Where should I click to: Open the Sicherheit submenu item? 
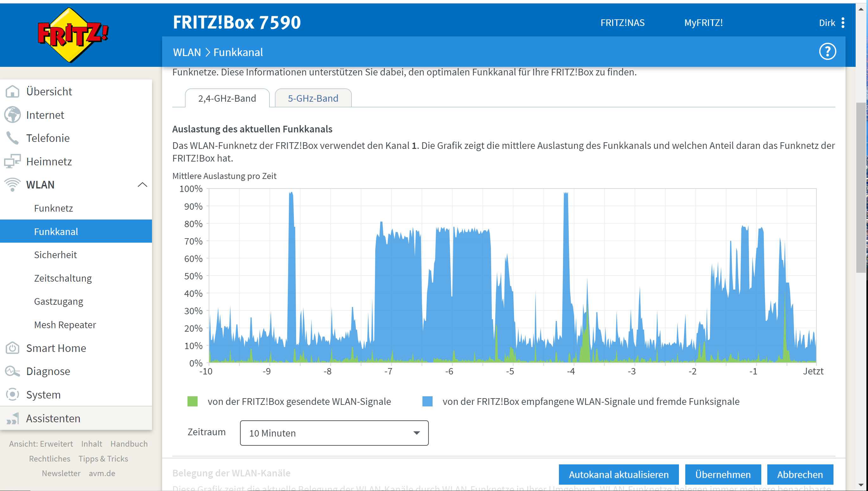point(55,255)
